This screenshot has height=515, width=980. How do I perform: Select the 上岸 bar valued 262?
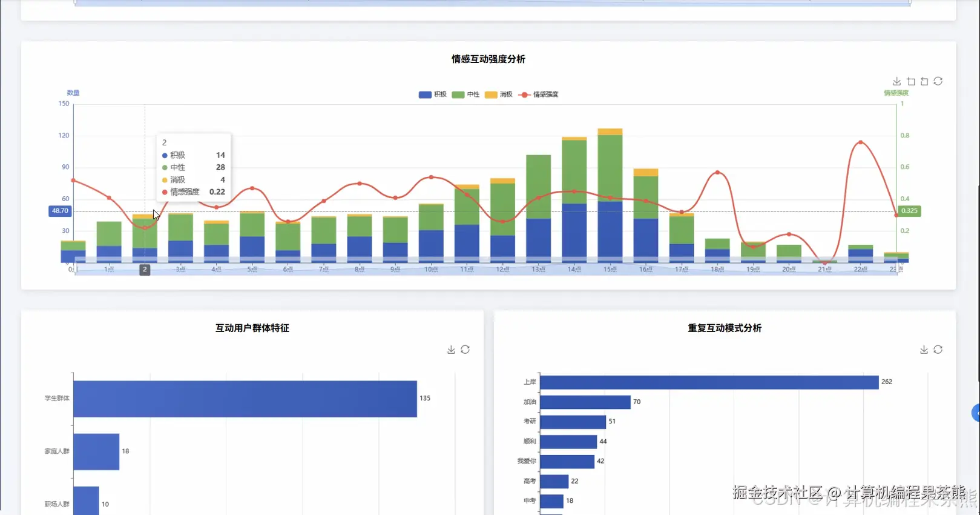coord(709,382)
